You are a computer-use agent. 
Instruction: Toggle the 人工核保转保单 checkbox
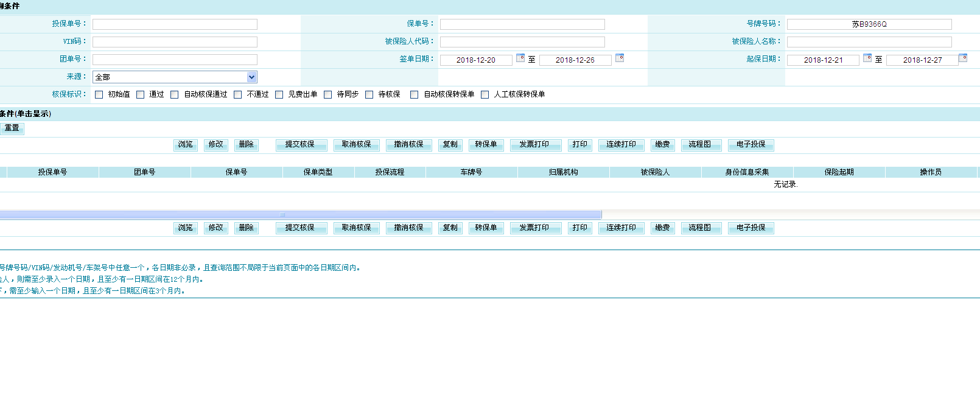point(485,94)
